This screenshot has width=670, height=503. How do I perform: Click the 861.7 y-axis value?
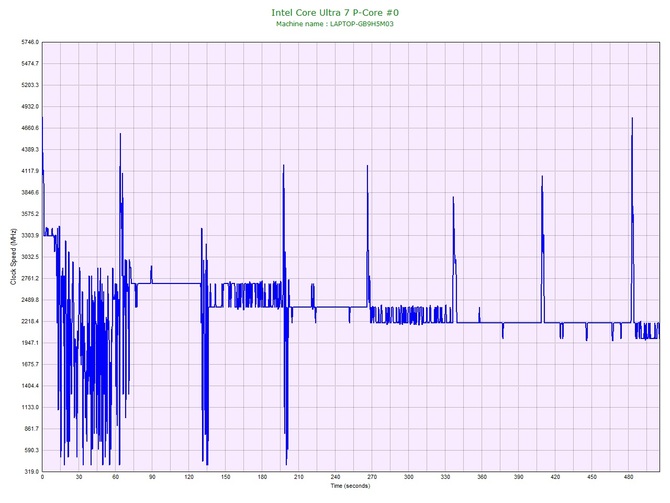(x=31, y=429)
